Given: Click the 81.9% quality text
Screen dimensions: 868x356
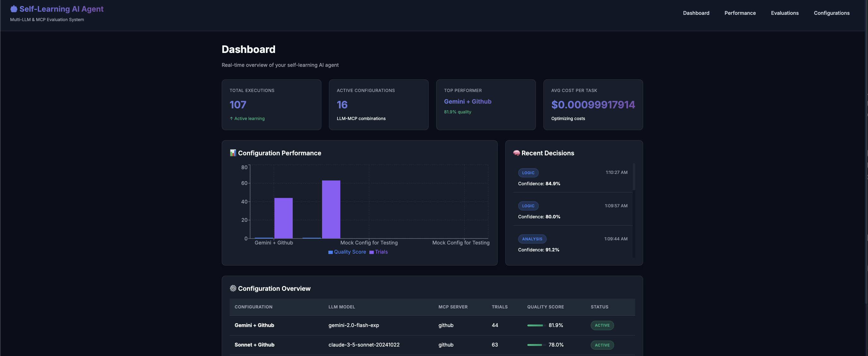Looking at the screenshot, I should tap(457, 112).
